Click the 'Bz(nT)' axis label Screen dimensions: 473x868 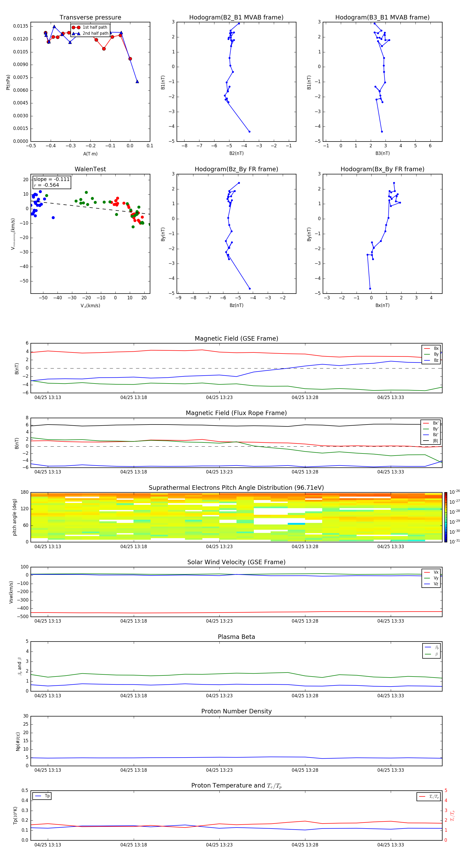tap(236, 305)
